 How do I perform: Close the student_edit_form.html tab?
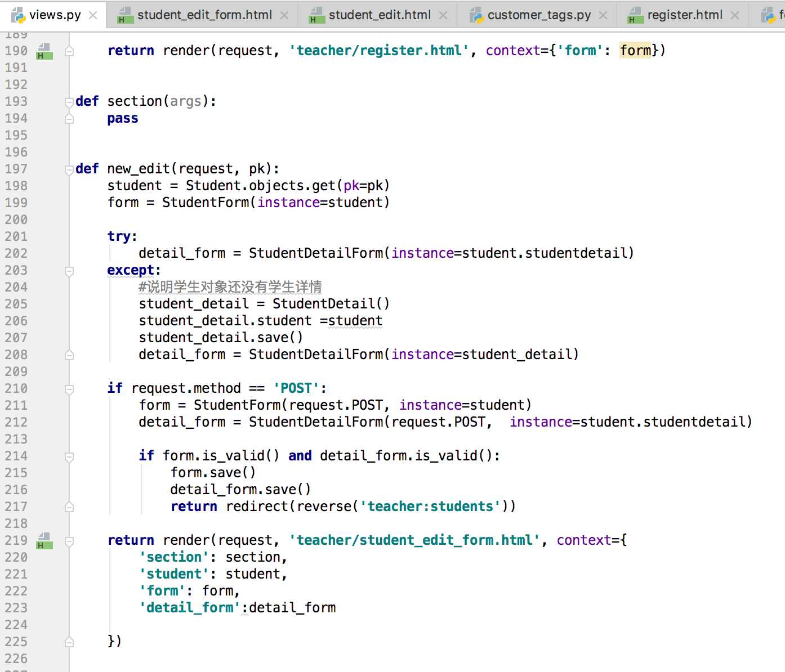click(x=284, y=15)
